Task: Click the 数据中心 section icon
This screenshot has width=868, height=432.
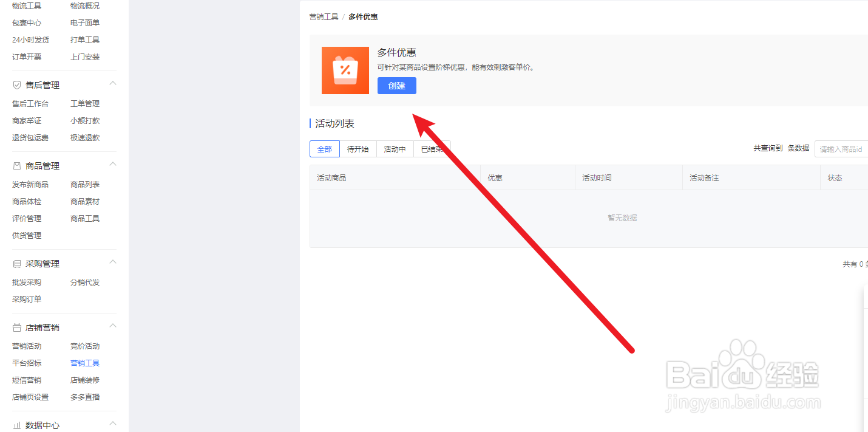Action: click(16, 425)
